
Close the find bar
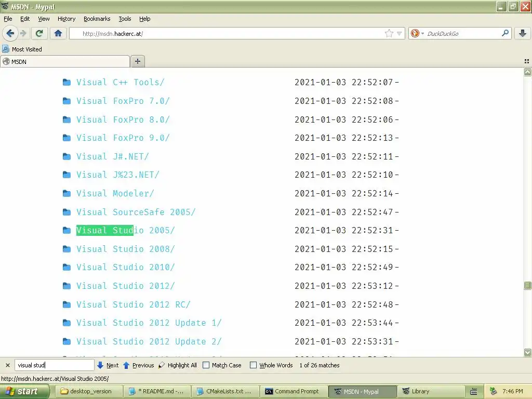pos(7,365)
